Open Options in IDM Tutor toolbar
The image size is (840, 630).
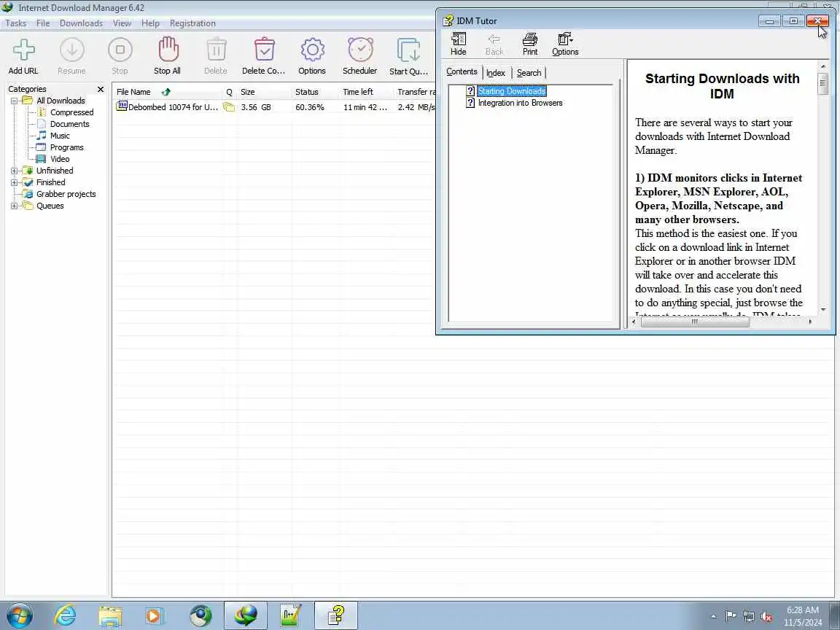pos(565,44)
